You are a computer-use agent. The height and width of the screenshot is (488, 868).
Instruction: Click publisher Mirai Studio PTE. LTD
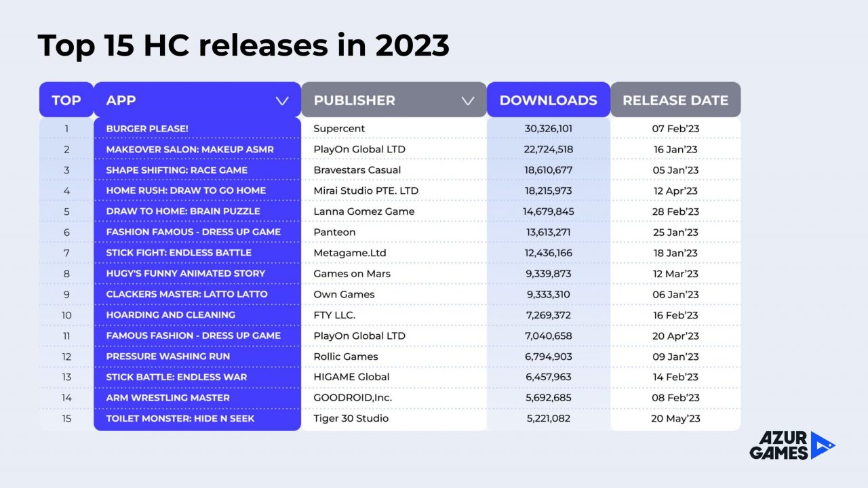pos(366,190)
